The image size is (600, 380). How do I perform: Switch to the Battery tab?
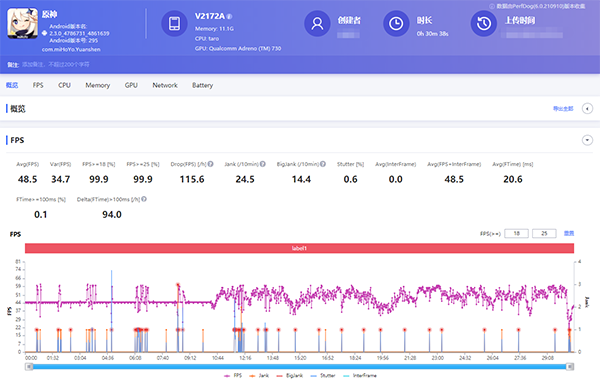pos(202,85)
